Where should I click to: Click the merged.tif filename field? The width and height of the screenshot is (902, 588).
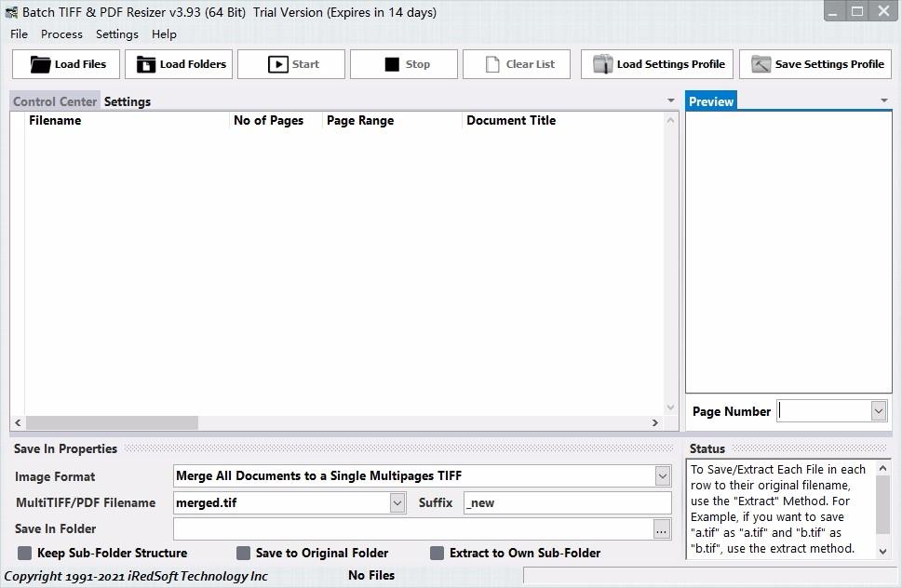click(x=282, y=503)
